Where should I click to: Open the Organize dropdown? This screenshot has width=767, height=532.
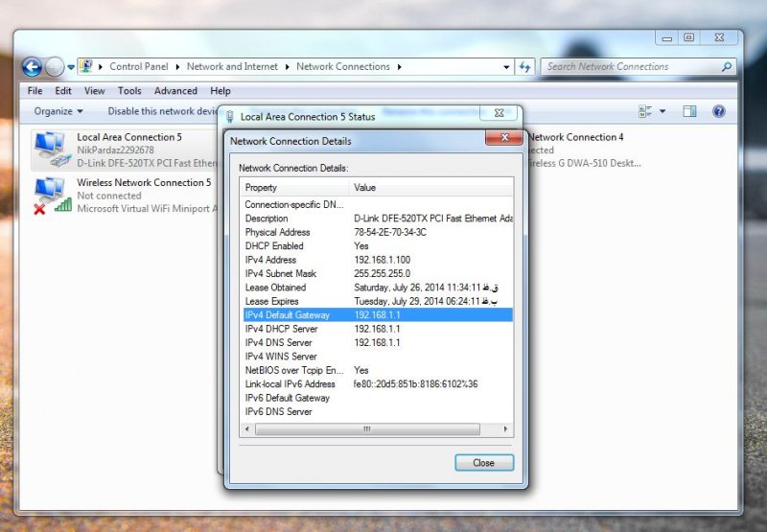pos(58,111)
